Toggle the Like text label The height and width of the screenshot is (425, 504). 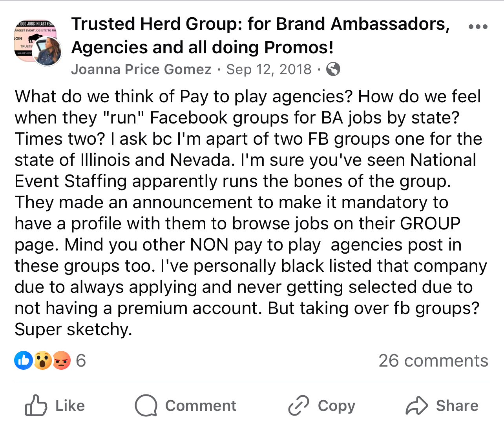click(70, 406)
